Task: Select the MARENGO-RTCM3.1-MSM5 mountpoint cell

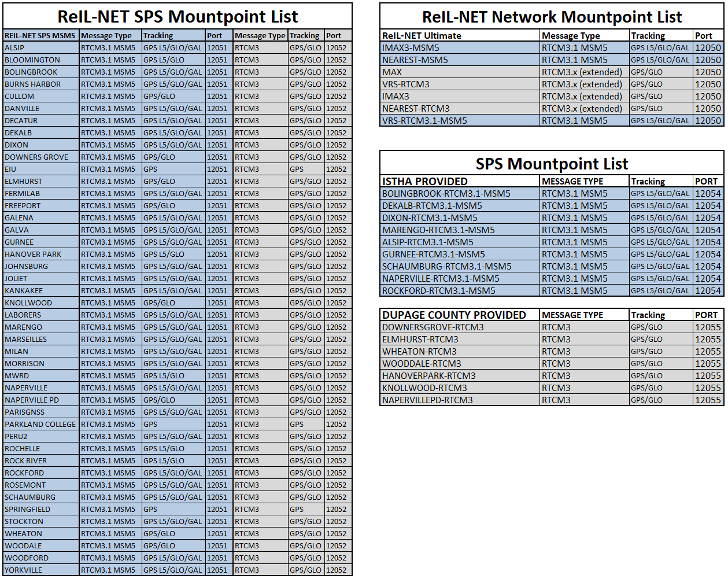Action: pos(438,230)
